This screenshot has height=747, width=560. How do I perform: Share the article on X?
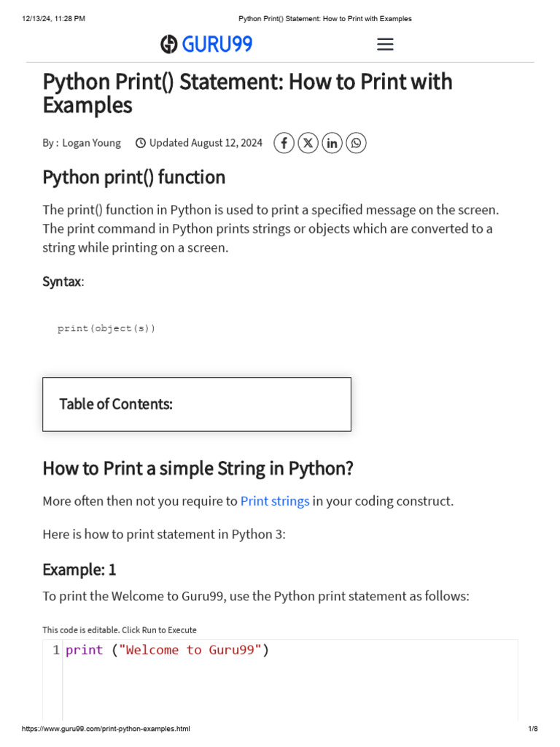[x=308, y=143]
